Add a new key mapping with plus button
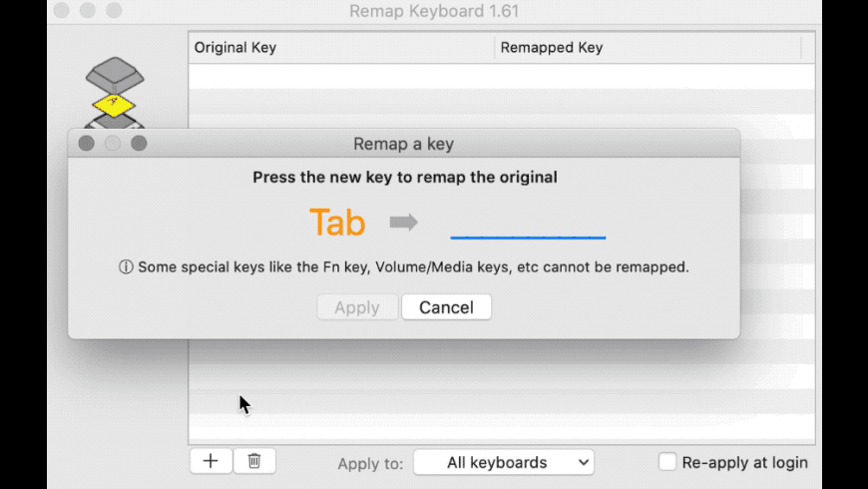Screen dimensions: 868x489 point(211,461)
